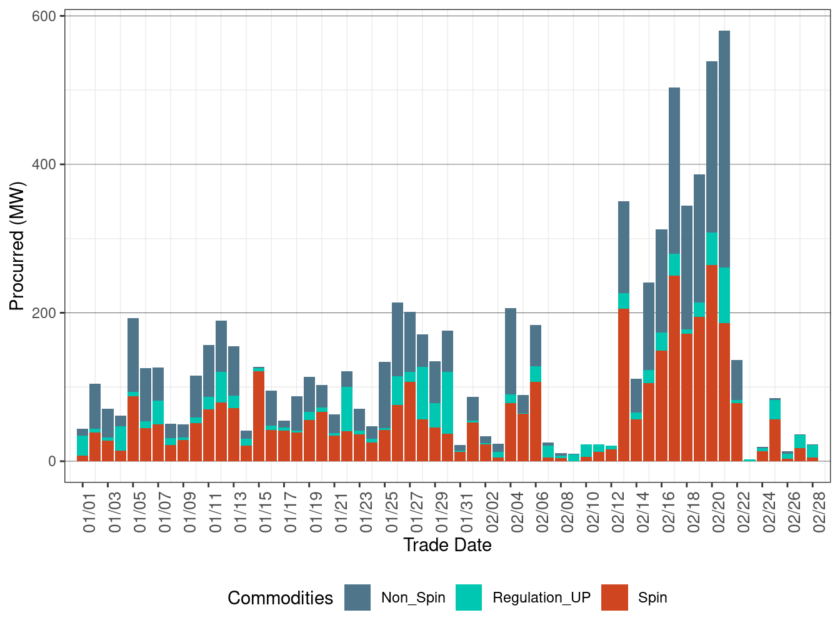Viewport: 840px width, 630px height.
Task: Click the 01/05 date label
Action: click(x=140, y=512)
